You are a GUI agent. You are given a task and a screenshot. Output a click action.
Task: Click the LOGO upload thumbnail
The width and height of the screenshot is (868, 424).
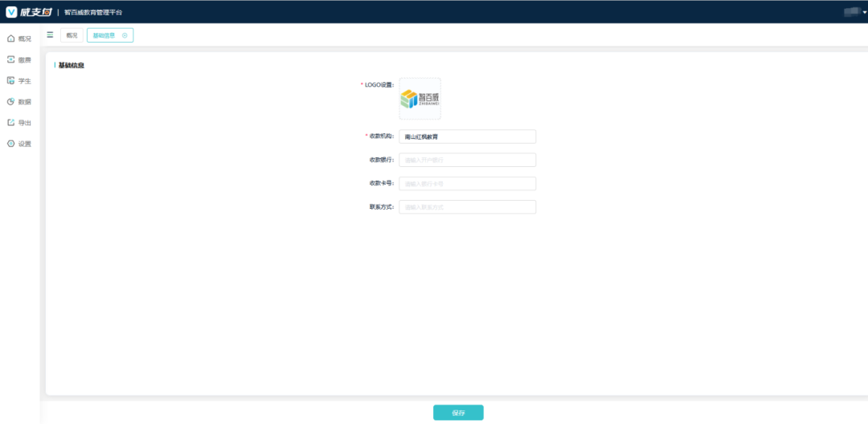tap(420, 99)
